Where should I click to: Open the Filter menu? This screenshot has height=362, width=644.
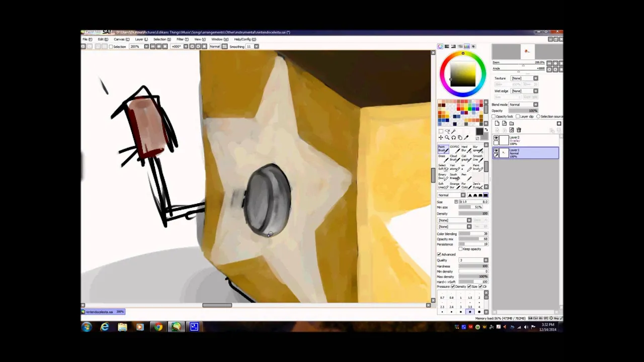tap(183, 39)
